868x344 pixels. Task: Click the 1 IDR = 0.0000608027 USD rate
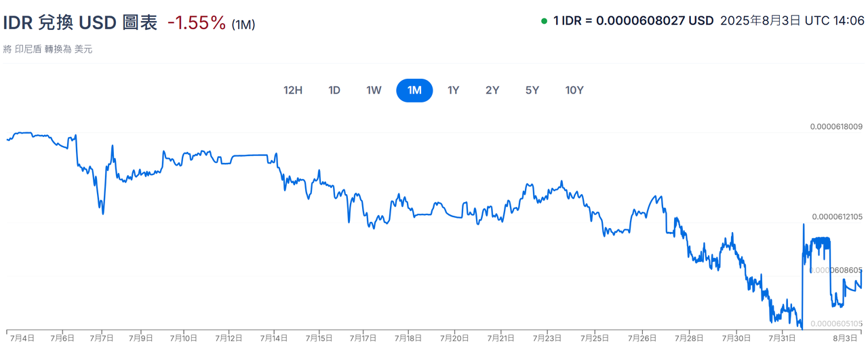633,21
